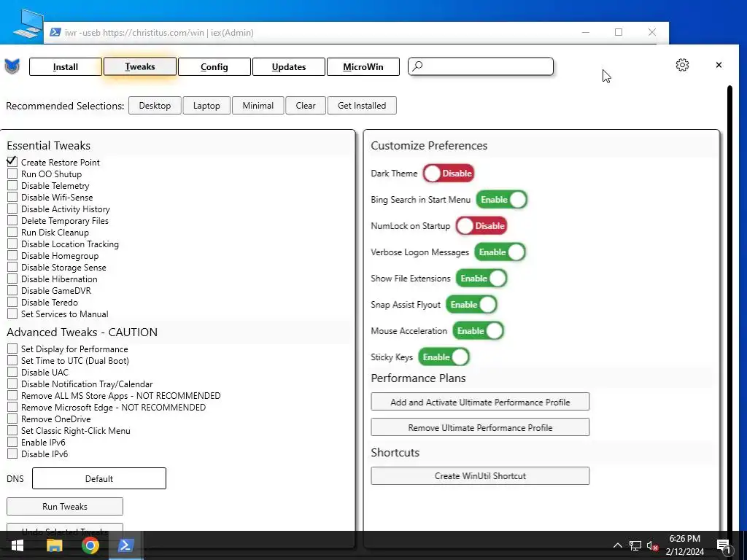Check Set Display for Performance

tap(12, 349)
